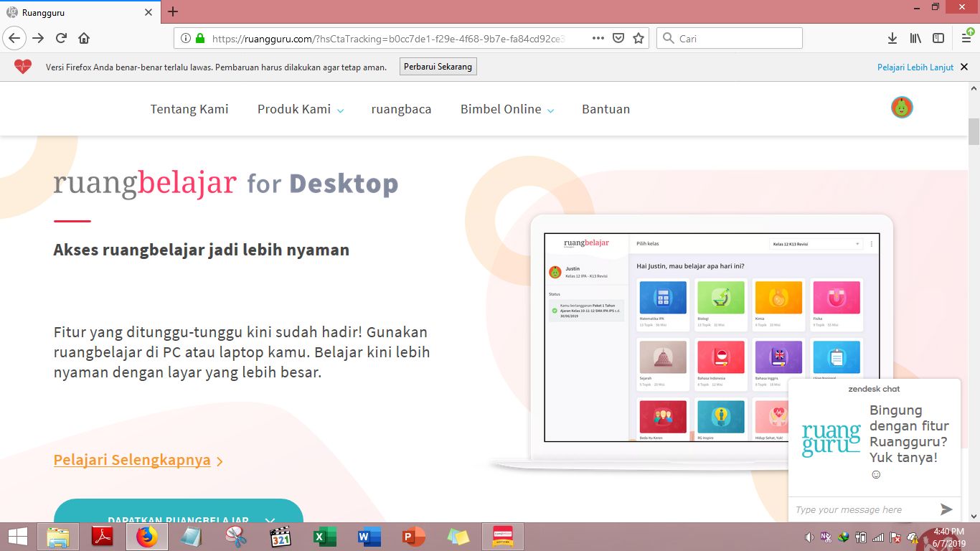
Task: Open the Action Center flag icon
Action: [895, 537]
